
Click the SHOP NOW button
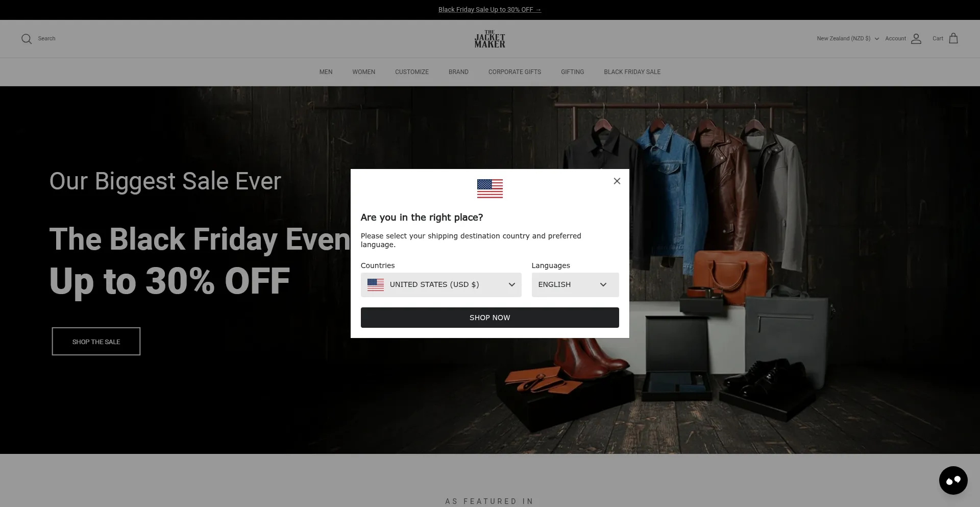[490, 318]
